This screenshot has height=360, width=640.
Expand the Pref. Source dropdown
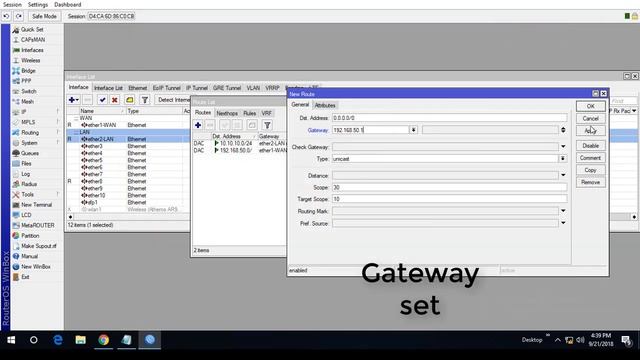563,223
